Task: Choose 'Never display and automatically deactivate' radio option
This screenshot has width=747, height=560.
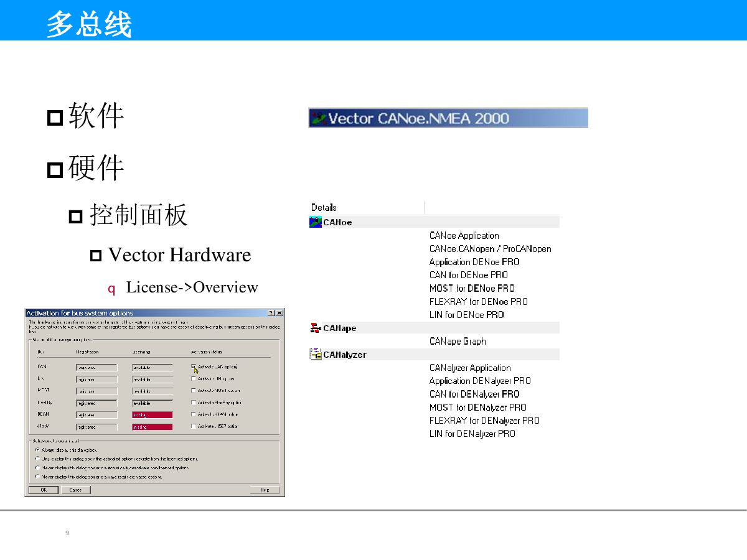Action: pos(37,467)
